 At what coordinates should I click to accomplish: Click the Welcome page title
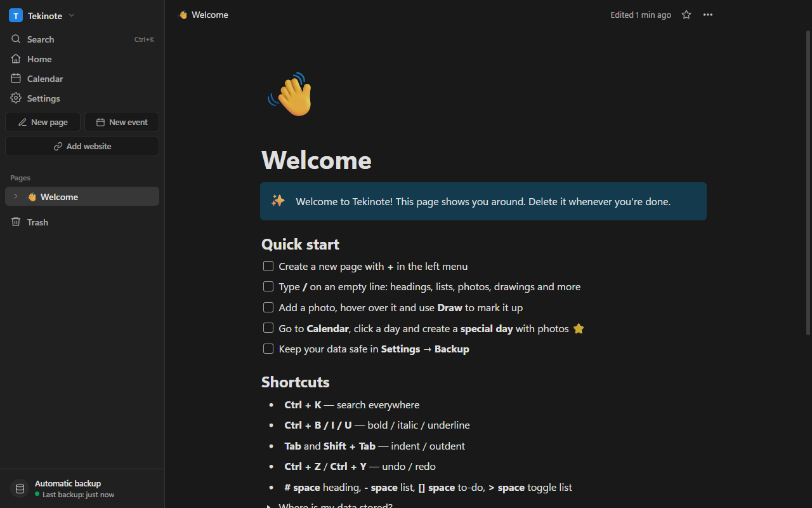point(317,160)
